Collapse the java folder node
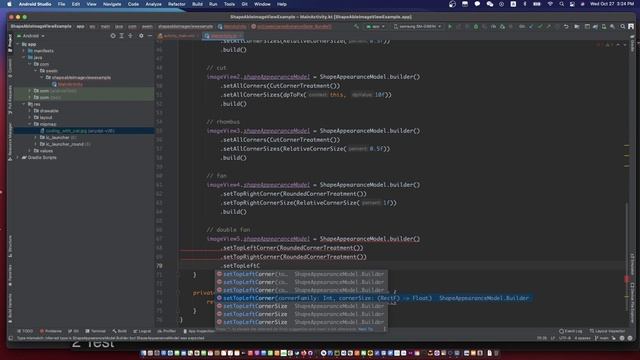640x360 pixels. pyautogui.click(x=24, y=58)
